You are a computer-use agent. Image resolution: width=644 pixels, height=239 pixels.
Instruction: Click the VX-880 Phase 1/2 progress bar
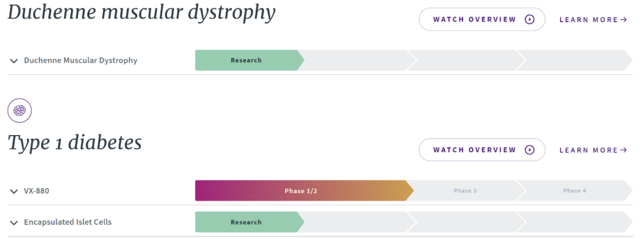pyautogui.click(x=301, y=191)
